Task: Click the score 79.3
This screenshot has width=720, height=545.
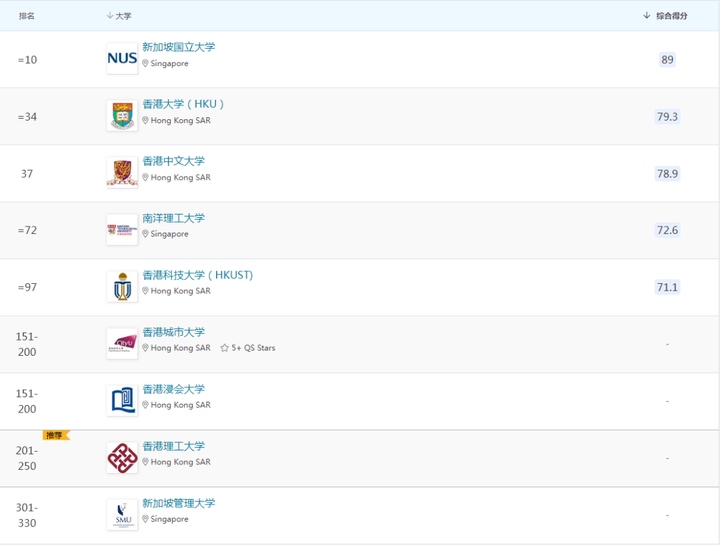Action: pyautogui.click(x=667, y=117)
